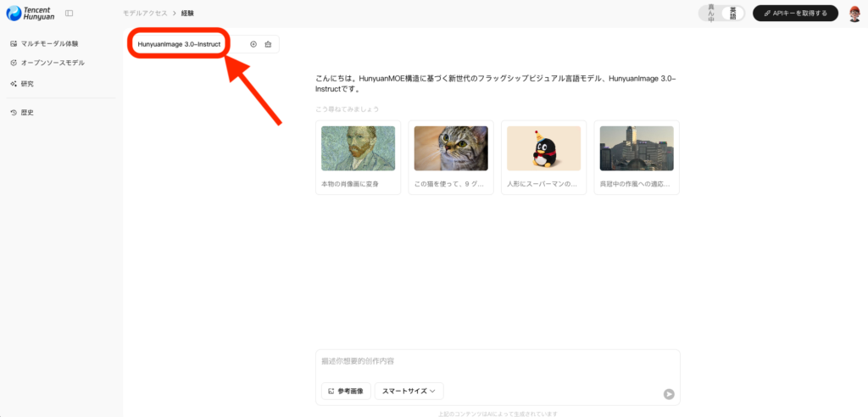Click モデルアクセス breadcrumb link
868x417 pixels.
(145, 13)
